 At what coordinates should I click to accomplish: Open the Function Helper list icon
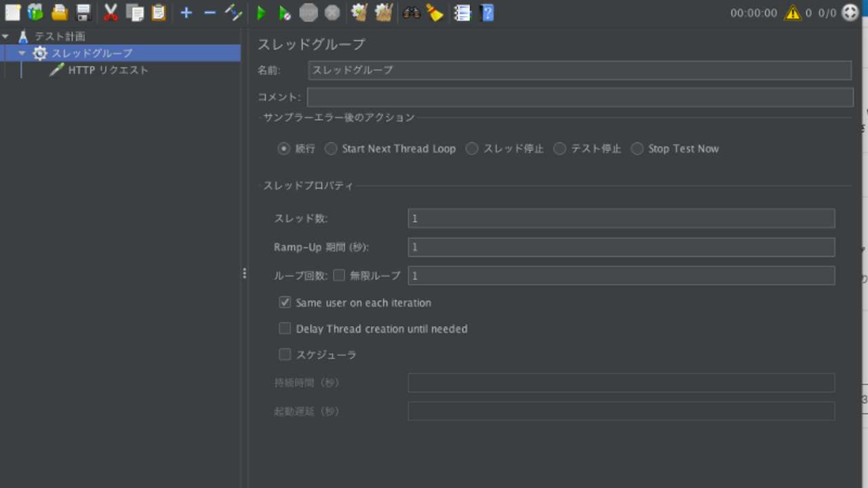pyautogui.click(x=462, y=12)
